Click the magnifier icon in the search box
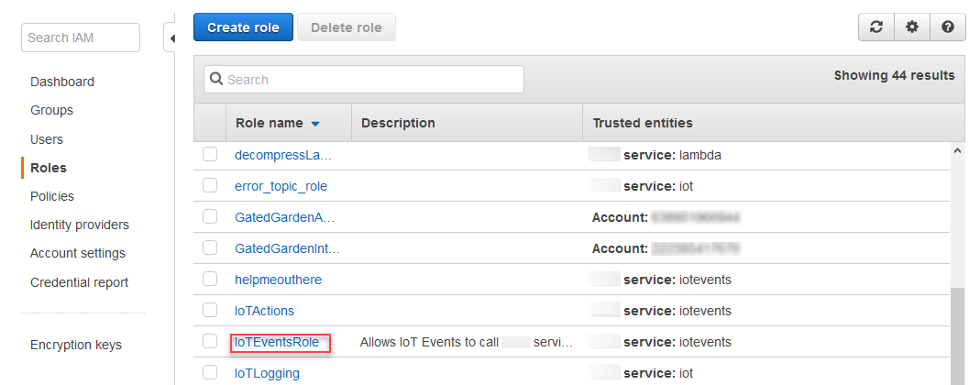Image resolution: width=980 pixels, height=385 pixels. 217,80
